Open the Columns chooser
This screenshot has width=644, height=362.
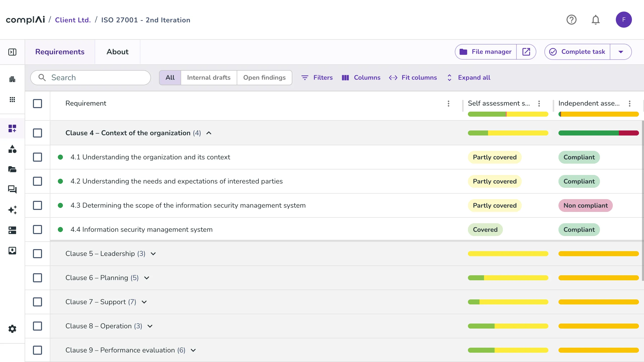(x=361, y=77)
